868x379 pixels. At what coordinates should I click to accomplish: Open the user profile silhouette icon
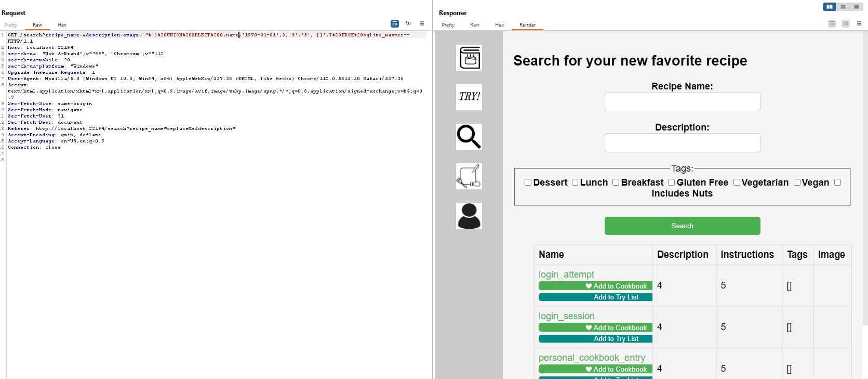(469, 216)
